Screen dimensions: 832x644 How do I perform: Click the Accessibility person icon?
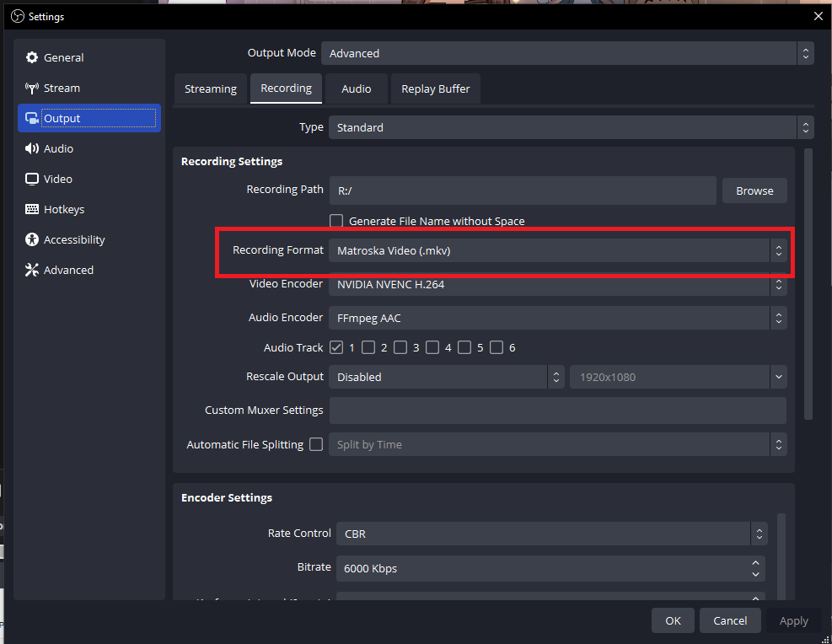pyautogui.click(x=32, y=239)
